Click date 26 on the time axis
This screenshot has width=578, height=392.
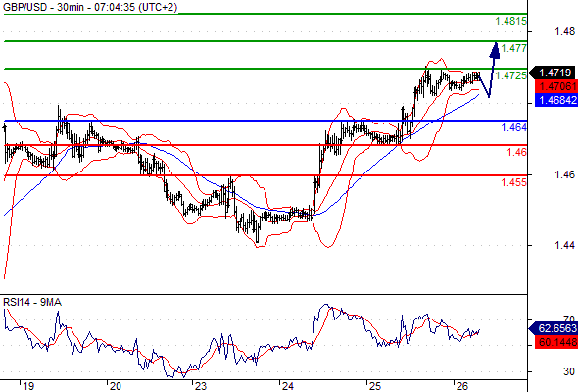point(462,386)
